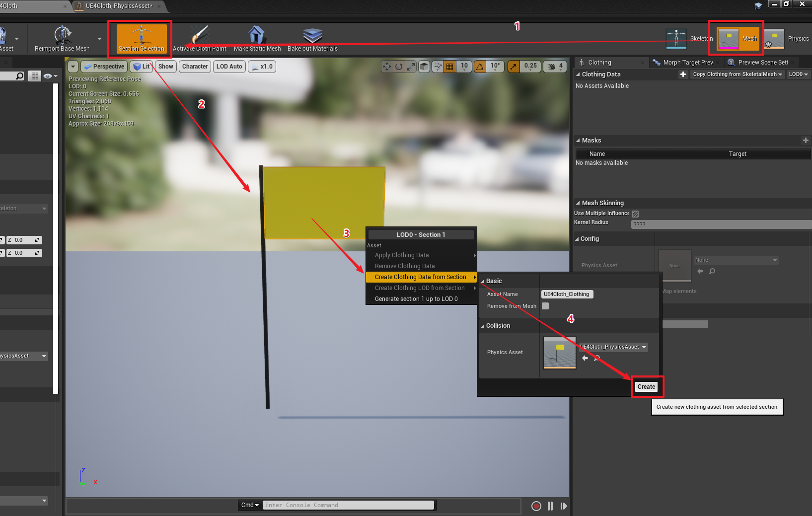The image size is (812, 516).
Task: Tick the Remove from Mesh checkbox
Action: coord(545,306)
